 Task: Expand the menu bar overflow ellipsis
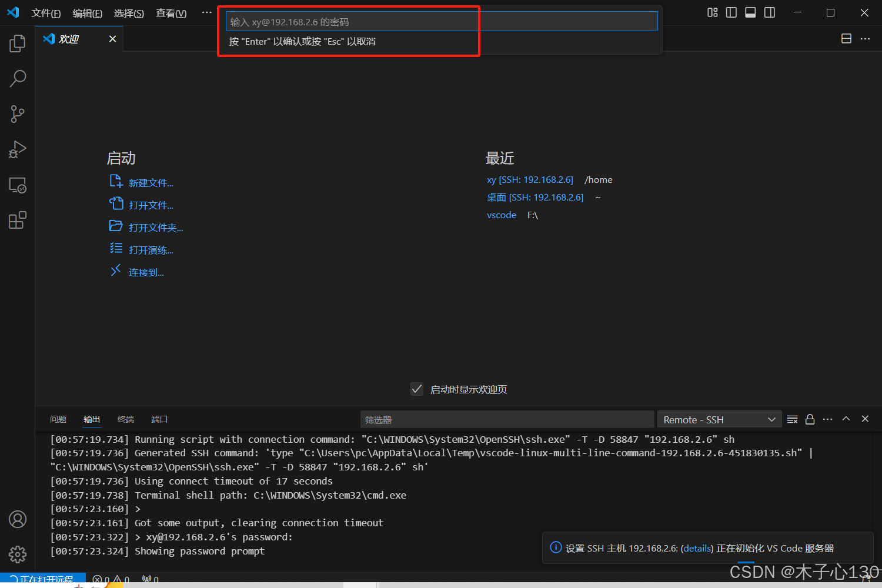coord(206,12)
